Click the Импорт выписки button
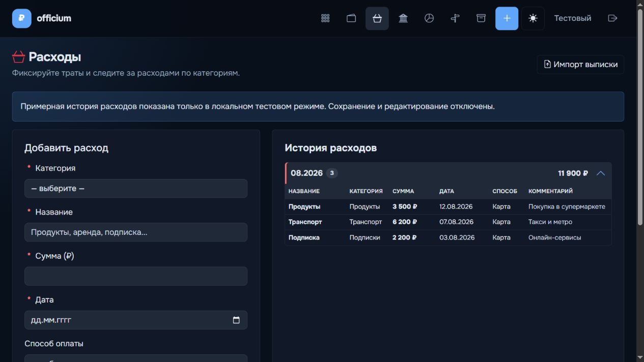 point(580,65)
